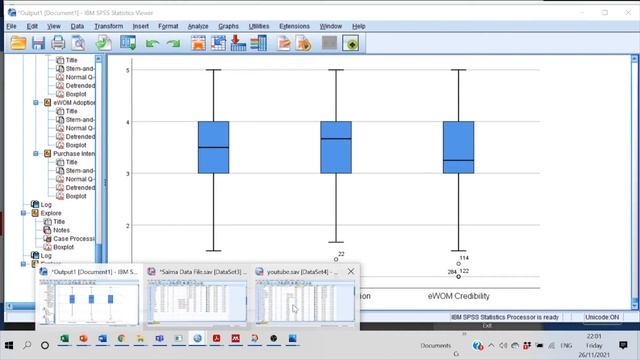Select Boxplot item under Explore
Viewport: 640px width, 360px height.
(64, 247)
